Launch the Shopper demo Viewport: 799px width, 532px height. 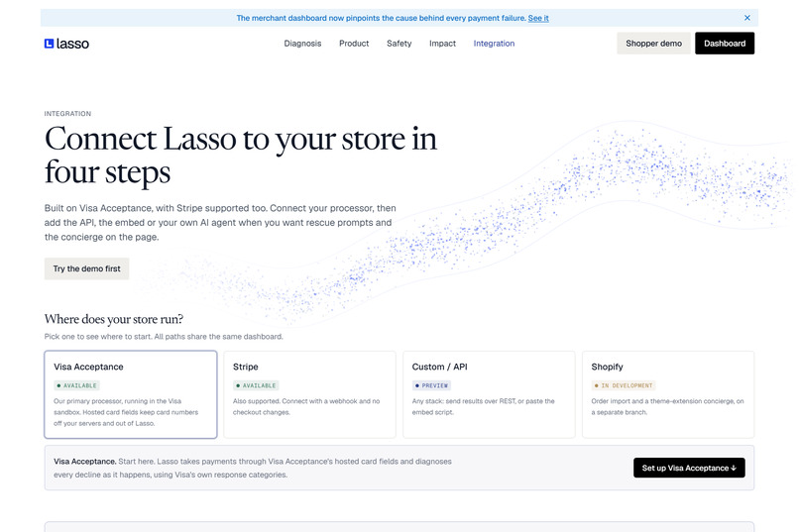(654, 44)
